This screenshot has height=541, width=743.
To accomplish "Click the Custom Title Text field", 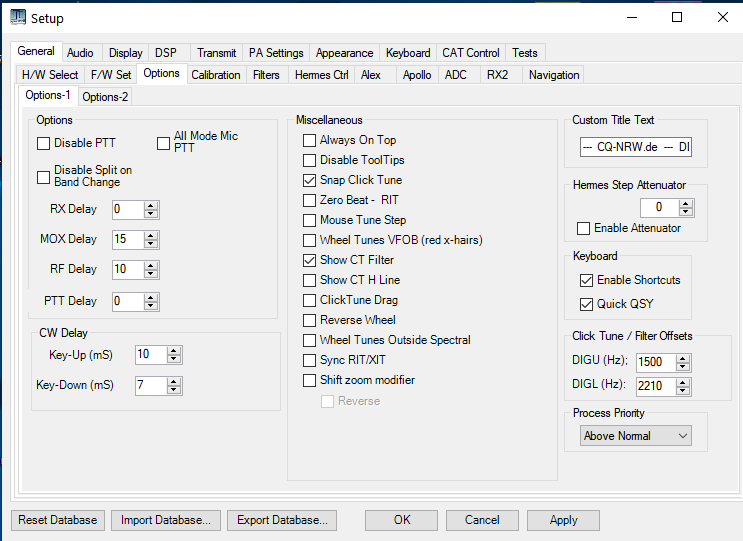I will click(635, 147).
